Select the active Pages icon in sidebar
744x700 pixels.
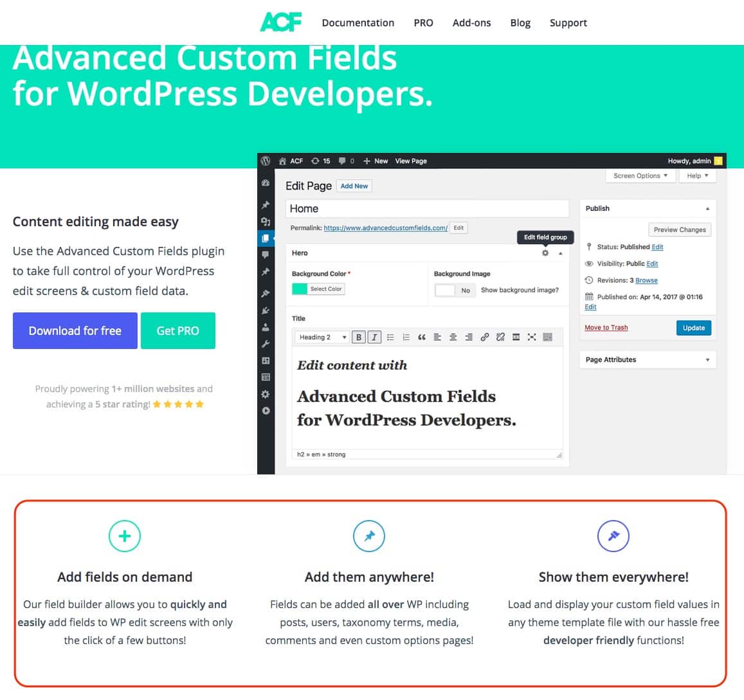(266, 238)
